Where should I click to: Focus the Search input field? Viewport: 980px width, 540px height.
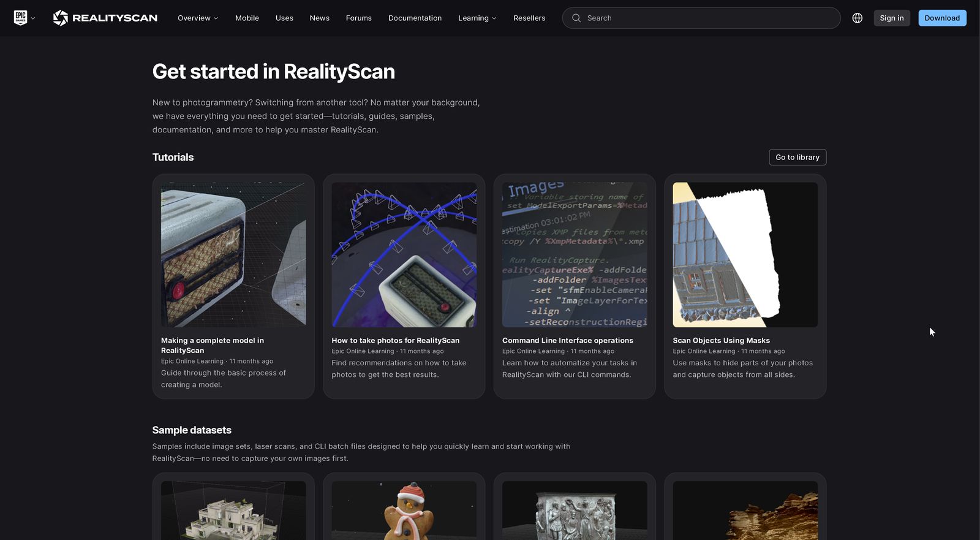pos(704,18)
